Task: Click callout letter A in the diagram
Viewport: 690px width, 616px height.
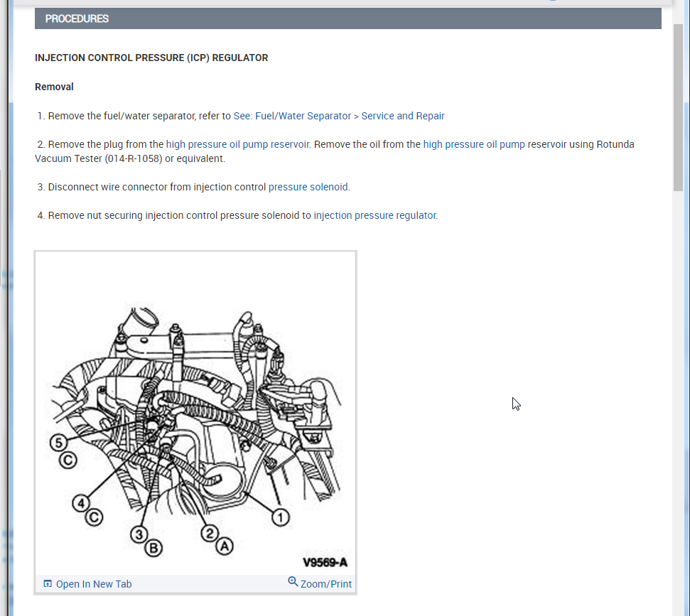Action: 225,547
